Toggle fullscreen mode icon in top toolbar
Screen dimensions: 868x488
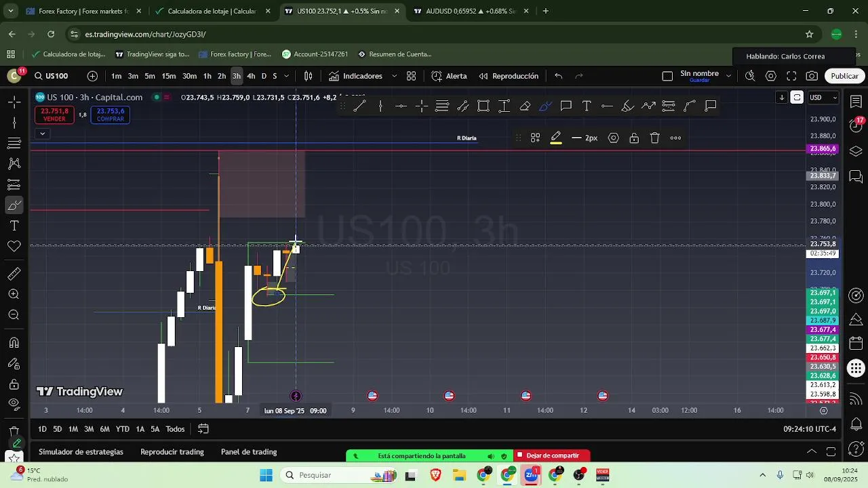pos(791,76)
